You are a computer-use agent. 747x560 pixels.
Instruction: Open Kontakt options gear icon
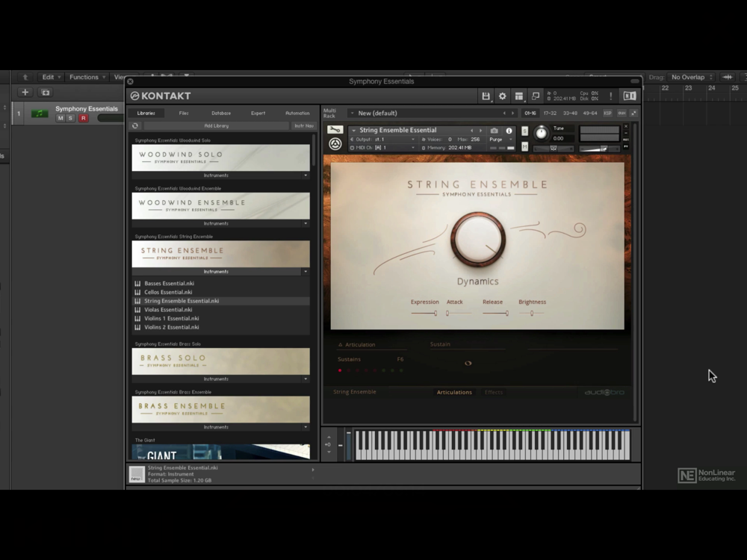(502, 96)
